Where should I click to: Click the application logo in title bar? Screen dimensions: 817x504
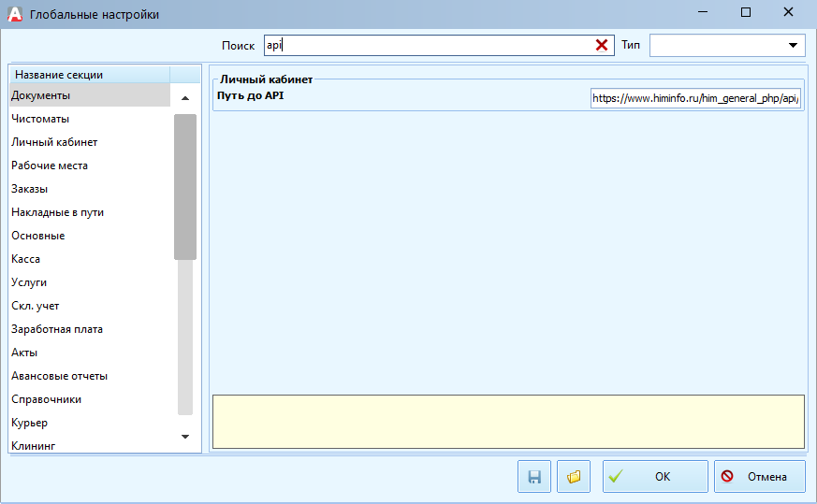[15, 14]
